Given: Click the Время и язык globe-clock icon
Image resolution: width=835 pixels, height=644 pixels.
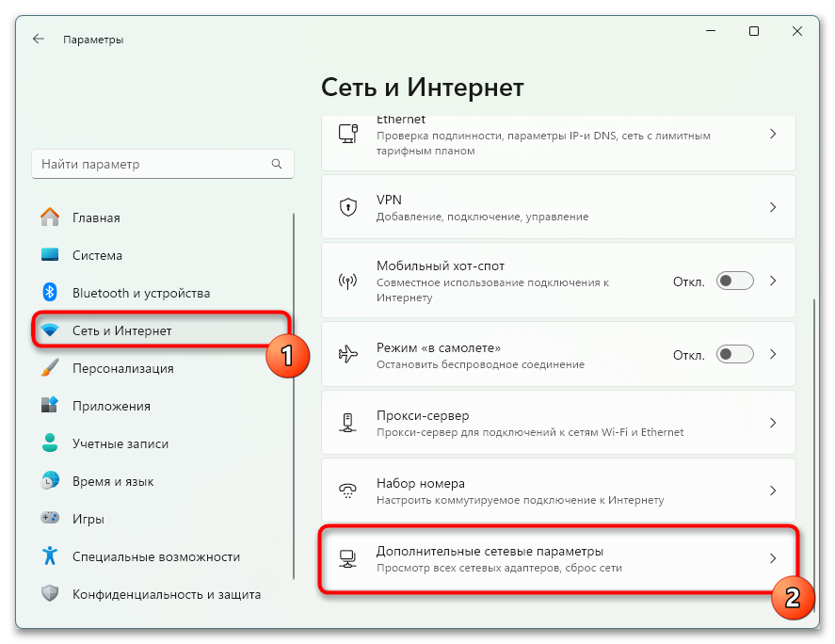Looking at the screenshot, I should [x=50, y=480].
